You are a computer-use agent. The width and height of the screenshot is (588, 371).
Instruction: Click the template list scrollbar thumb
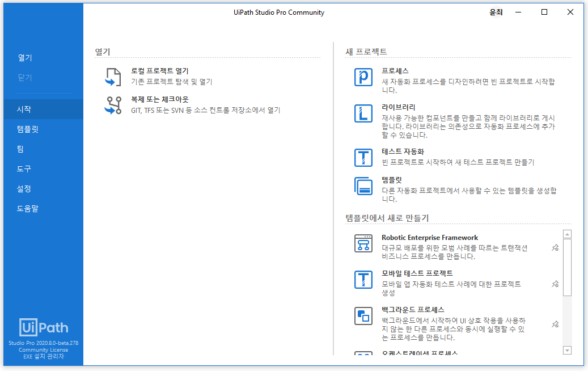568,267
